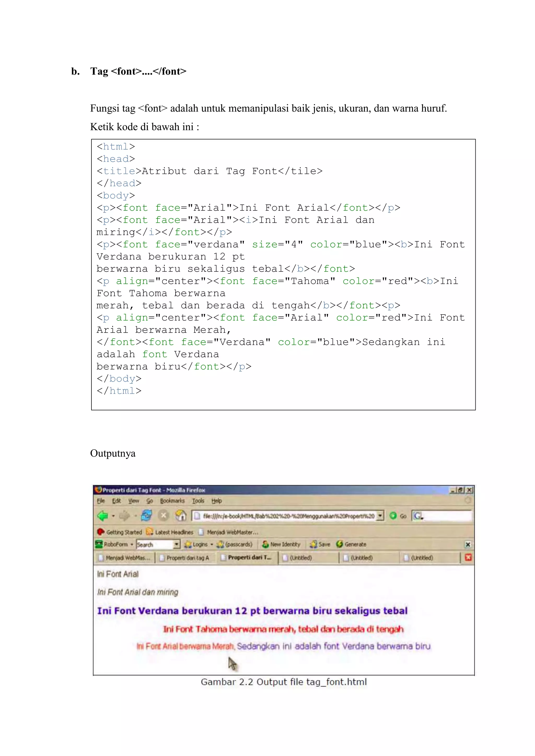Click the RoboForm Generate button
The height and width of the screenshot is (756, 535).
coord(351,545)
